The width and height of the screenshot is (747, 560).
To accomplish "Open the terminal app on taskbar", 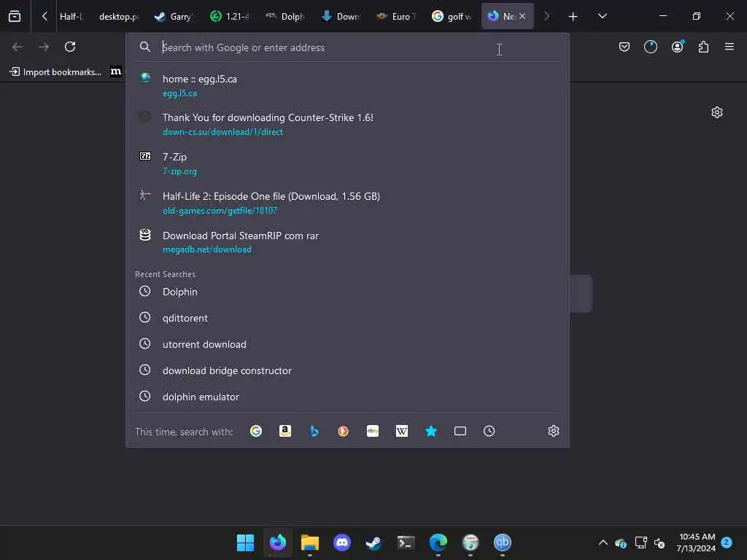I will pyautogui.click(x=406, y=542).
